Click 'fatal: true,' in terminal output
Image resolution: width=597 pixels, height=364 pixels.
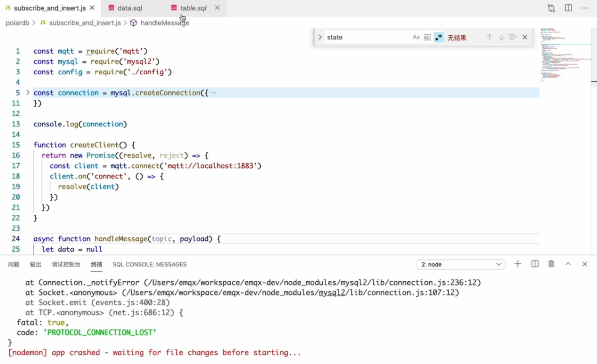[x=42, y=323]
